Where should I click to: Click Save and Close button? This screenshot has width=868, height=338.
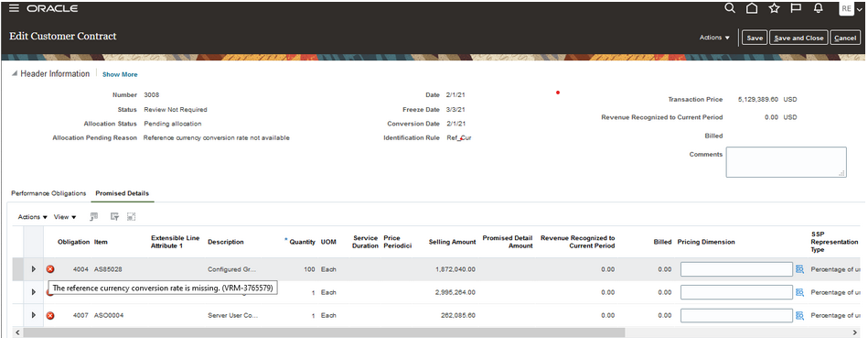(x=798, y=38)
